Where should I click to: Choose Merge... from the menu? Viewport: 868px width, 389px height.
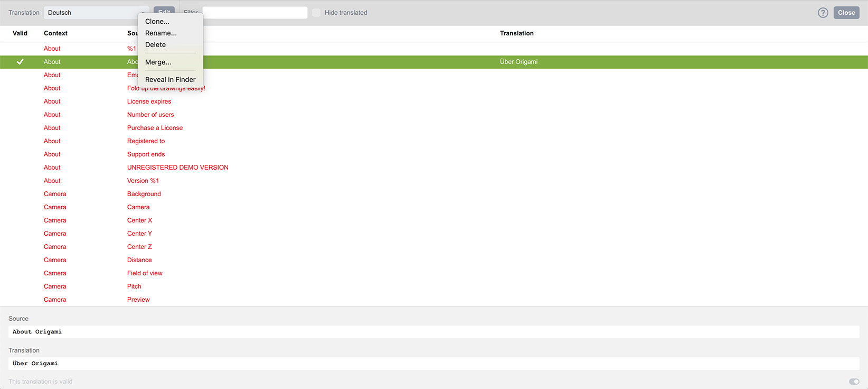tap(158, 62)
